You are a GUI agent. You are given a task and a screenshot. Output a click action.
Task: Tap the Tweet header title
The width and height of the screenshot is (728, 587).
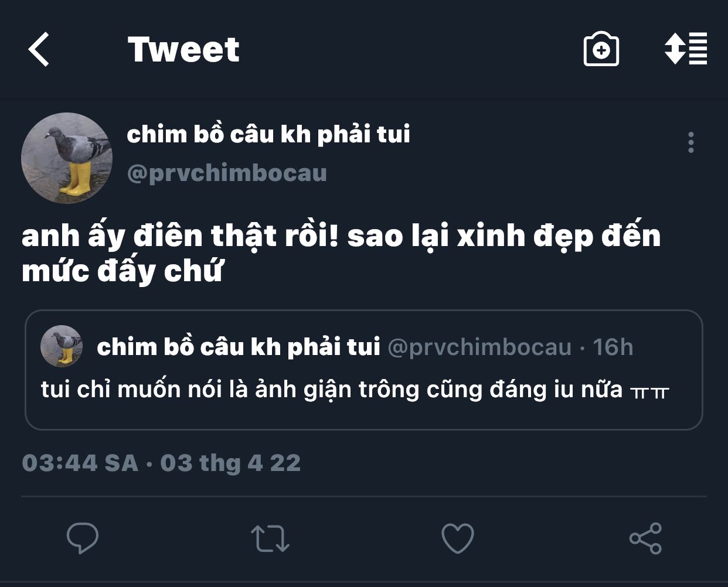coord(183,49)
